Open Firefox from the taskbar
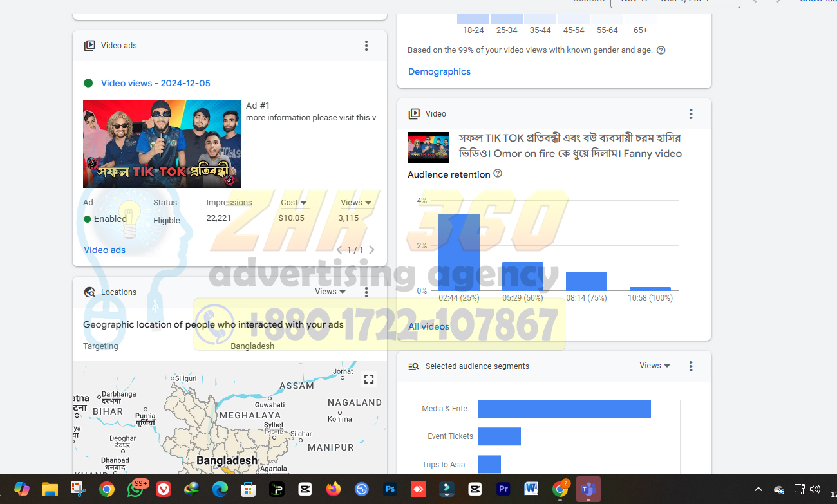The image size is (837, 504). [333, 489]
